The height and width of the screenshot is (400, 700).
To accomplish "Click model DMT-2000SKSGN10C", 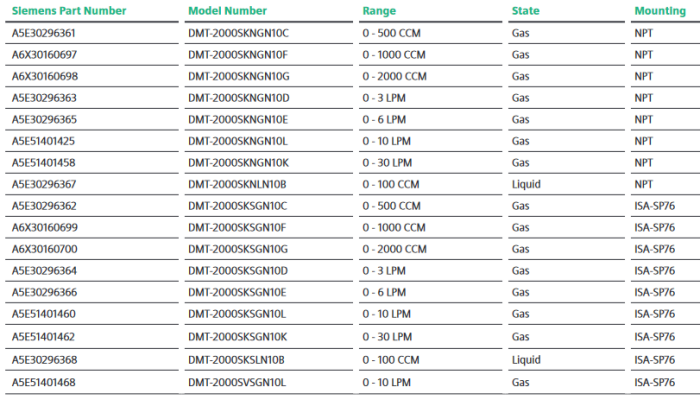I will pos(237,206).
